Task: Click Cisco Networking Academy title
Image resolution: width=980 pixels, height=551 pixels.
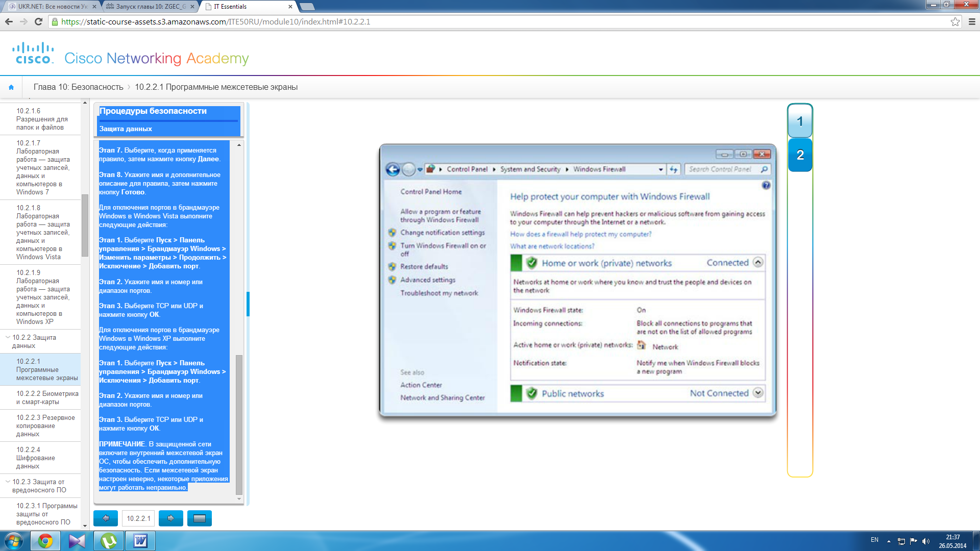Action: (x=157, y=58)
